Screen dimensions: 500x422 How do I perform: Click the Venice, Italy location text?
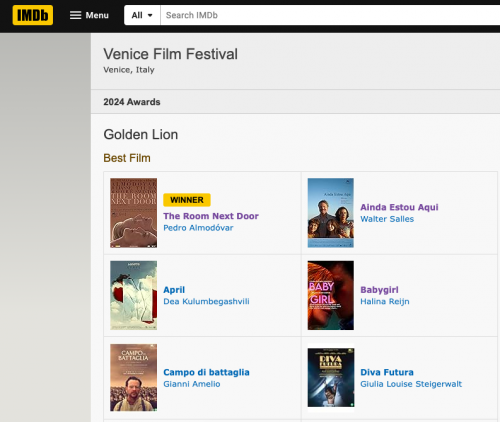tap(129, 70)
